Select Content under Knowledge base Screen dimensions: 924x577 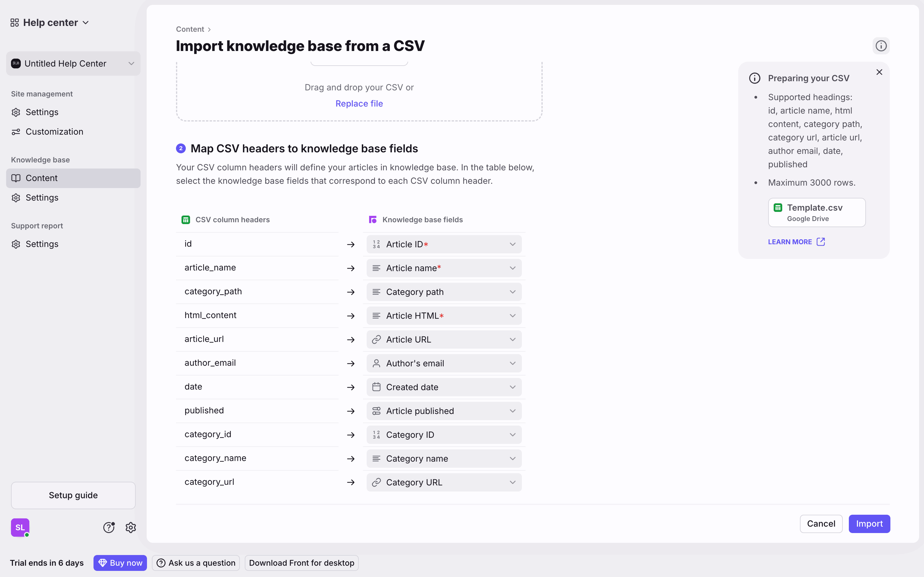42,178
